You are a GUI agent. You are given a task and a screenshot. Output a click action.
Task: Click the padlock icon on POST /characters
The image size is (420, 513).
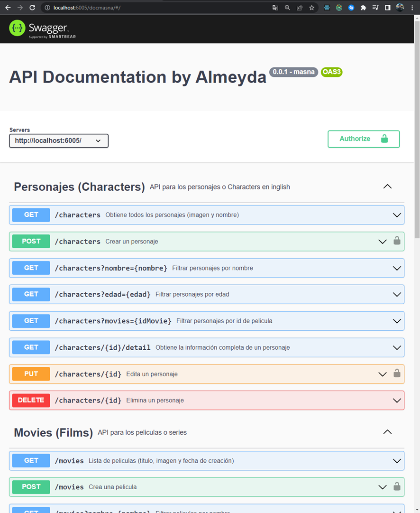(397, 241)
